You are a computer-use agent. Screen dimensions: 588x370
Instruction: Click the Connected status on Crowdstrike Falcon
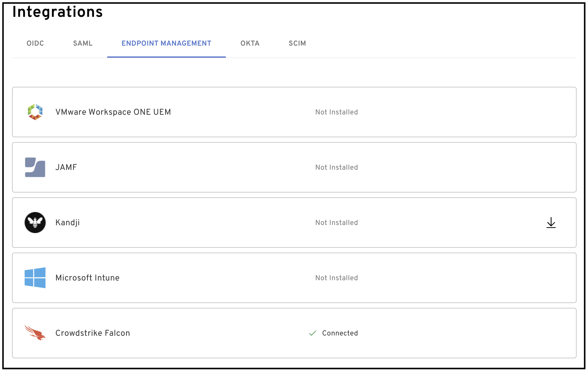pos(340,333)
